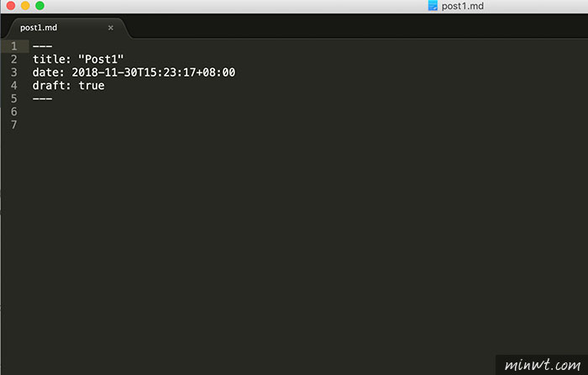This screenshot has width=588, height=375.
Task: Click line number 5 in the gutter
Action: [14, 98]
